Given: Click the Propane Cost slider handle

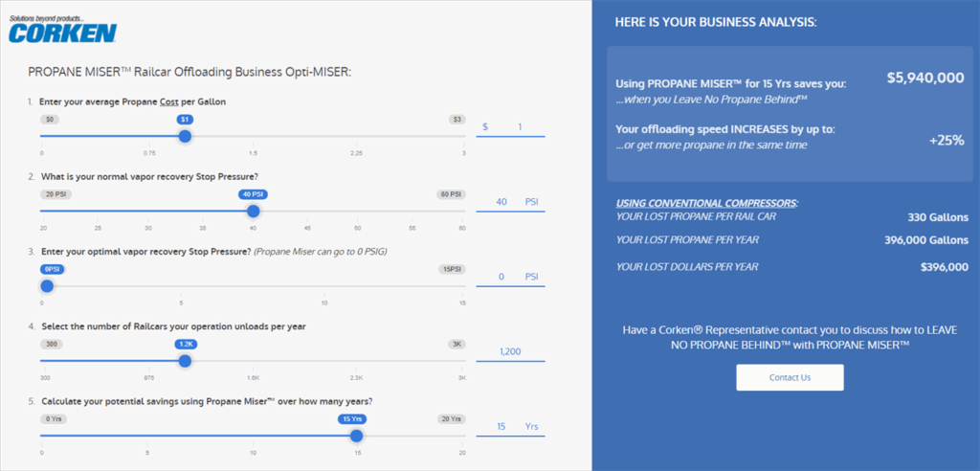Looking at the screenshot, I should click(x=185, y=136).
